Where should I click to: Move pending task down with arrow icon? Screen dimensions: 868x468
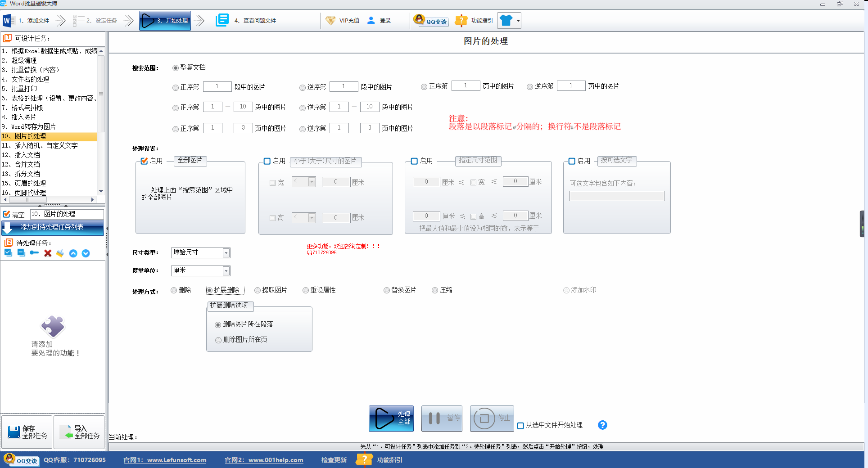click(x=86, y=253)
